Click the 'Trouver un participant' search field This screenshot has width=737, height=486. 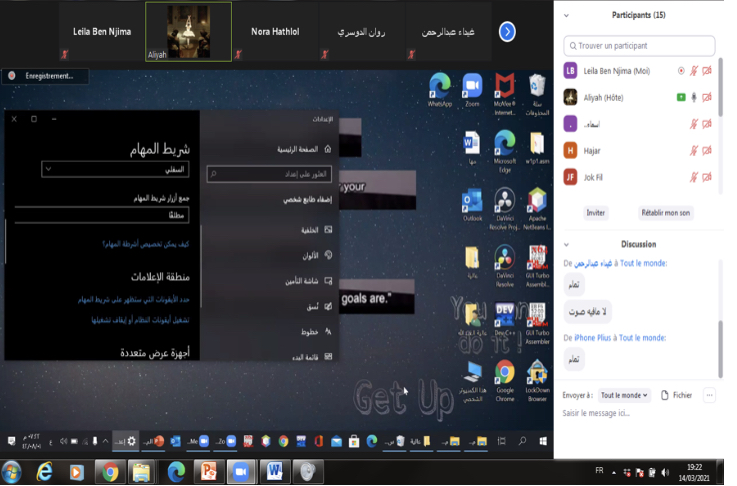pos(640,46)
